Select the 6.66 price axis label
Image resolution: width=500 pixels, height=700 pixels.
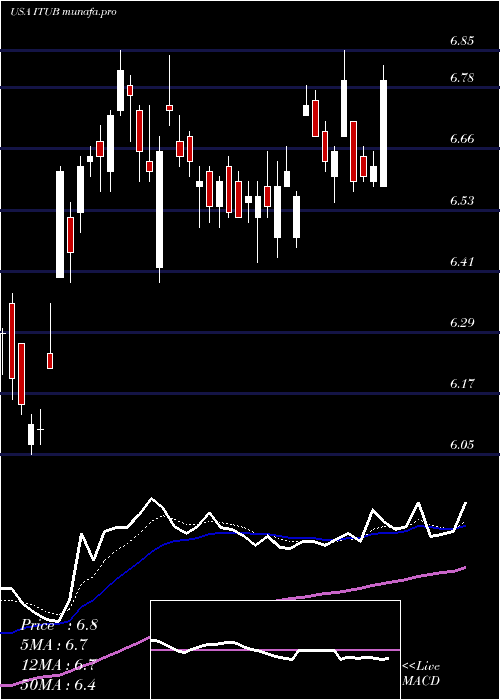[x=462, y=139]
